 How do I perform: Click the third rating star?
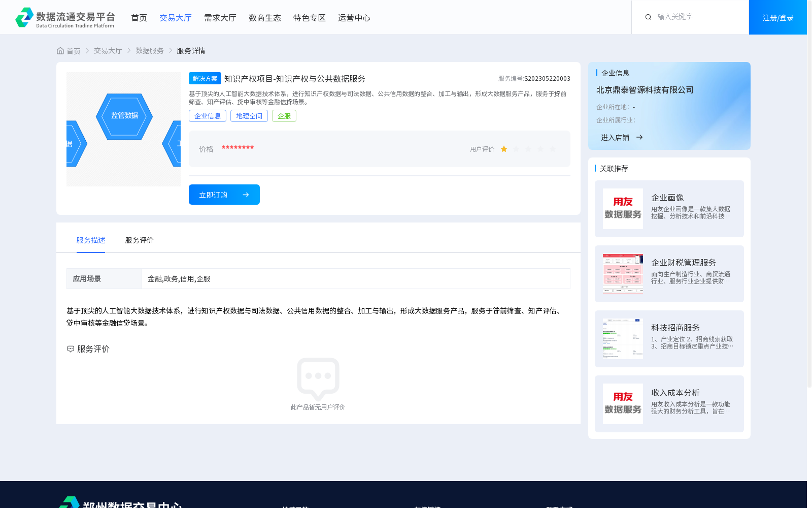click(x=528, y=149)
